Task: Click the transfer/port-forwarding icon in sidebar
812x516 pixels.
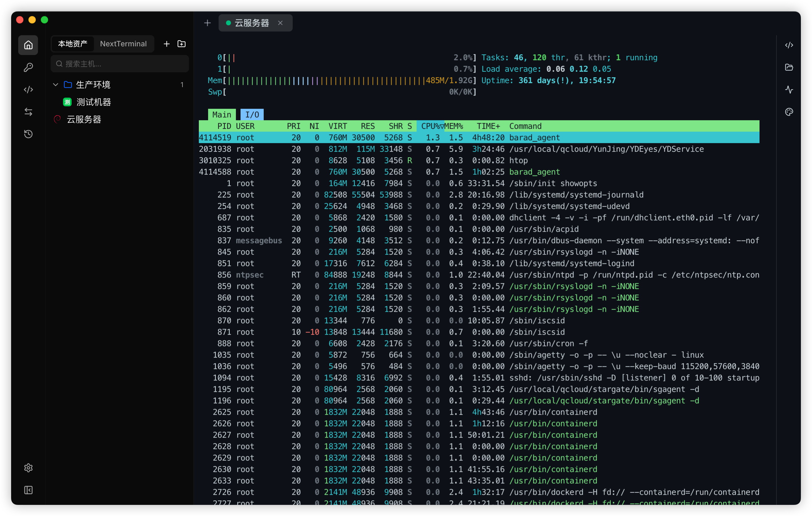Action: [x=28, y=112]
